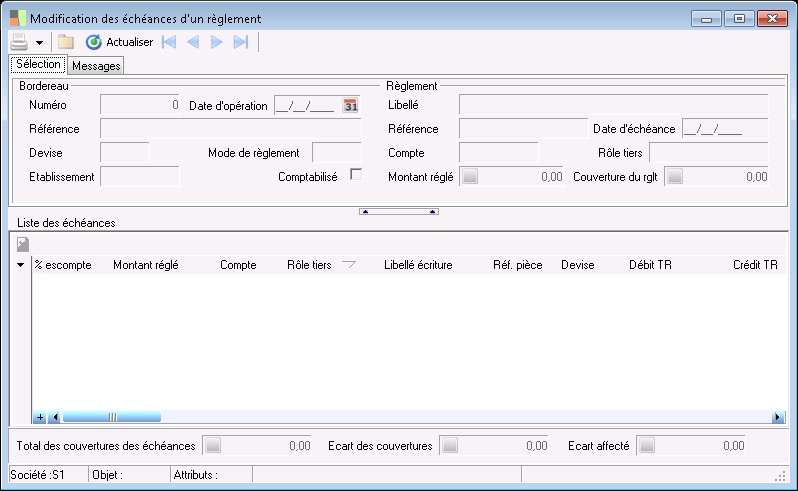Sort by Montant réglé column header
The image size is (798, 491).
[x=146, y=265]
